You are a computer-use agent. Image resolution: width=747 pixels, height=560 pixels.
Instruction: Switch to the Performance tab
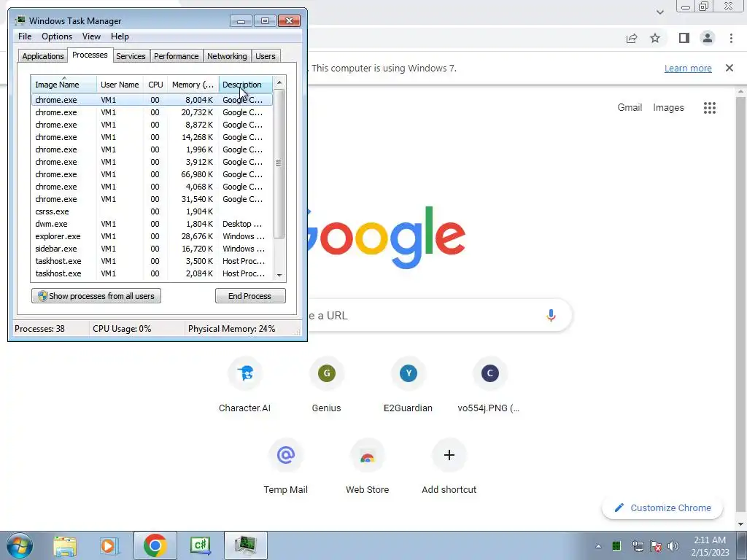[x=177, y=55]
